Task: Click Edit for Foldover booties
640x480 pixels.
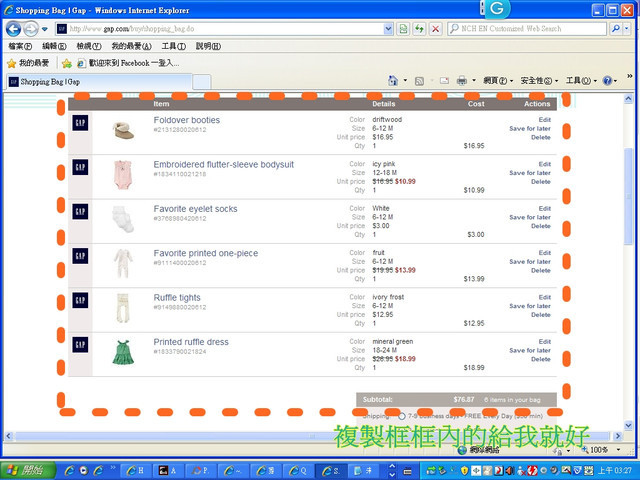Action: [x=544, y=120]
